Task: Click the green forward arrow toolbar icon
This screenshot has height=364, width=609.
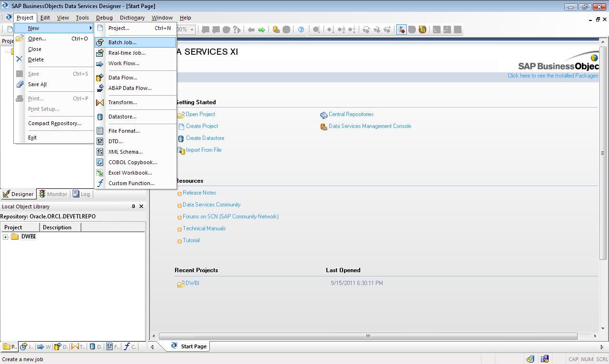Action: click(262, 30)
